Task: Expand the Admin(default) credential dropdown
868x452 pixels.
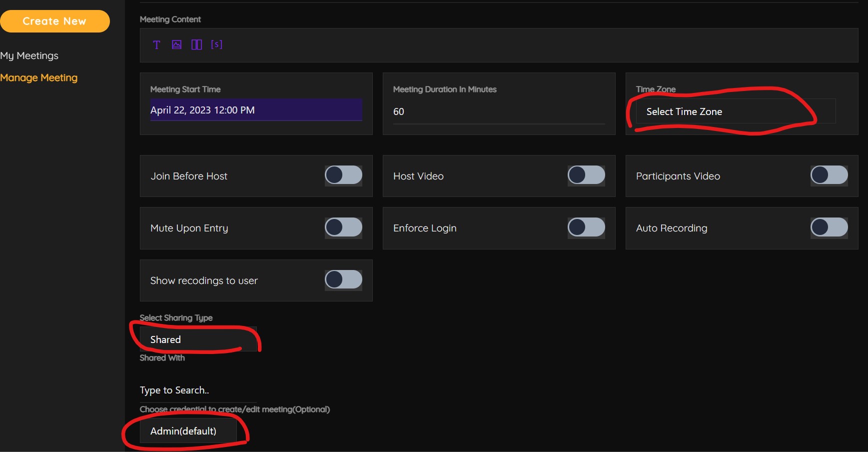Action: pos(188,431)
